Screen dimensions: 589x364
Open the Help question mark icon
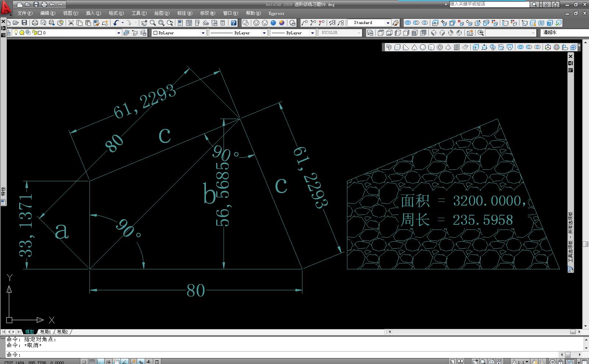234,23
